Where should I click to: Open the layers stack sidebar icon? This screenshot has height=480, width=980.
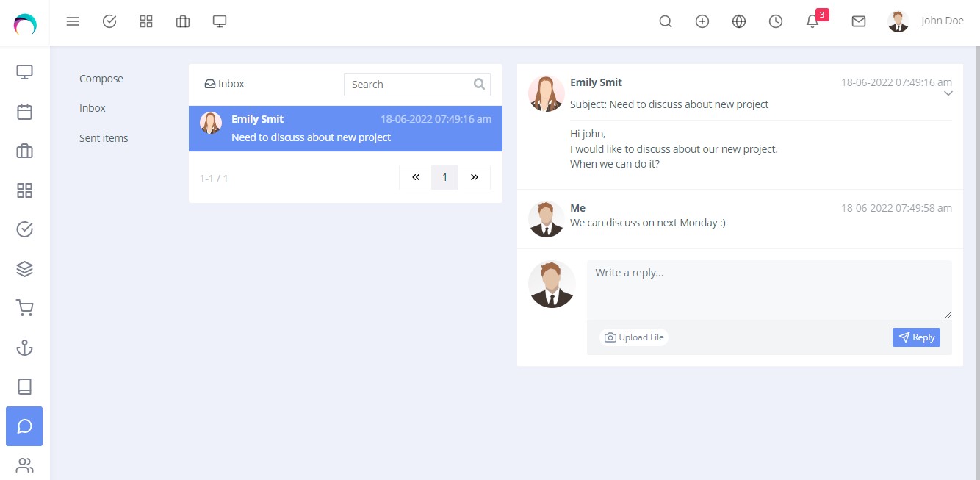24,269
